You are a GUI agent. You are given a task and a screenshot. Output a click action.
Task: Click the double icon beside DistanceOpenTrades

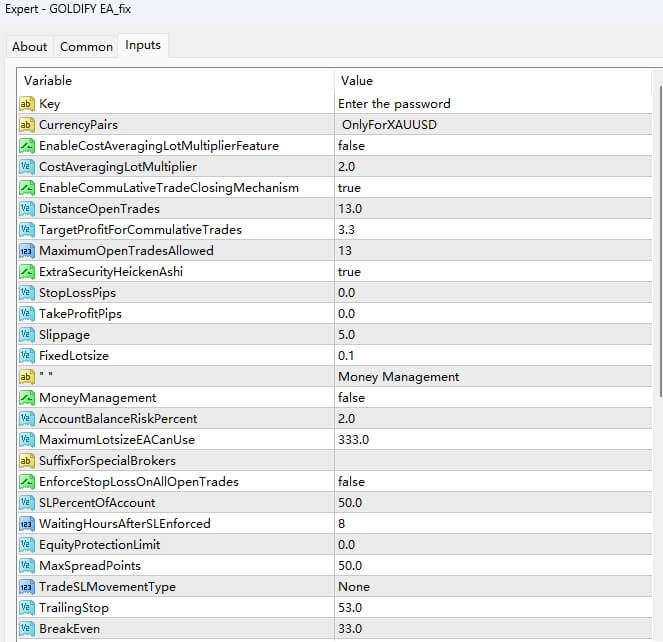(x=26, y=209)
